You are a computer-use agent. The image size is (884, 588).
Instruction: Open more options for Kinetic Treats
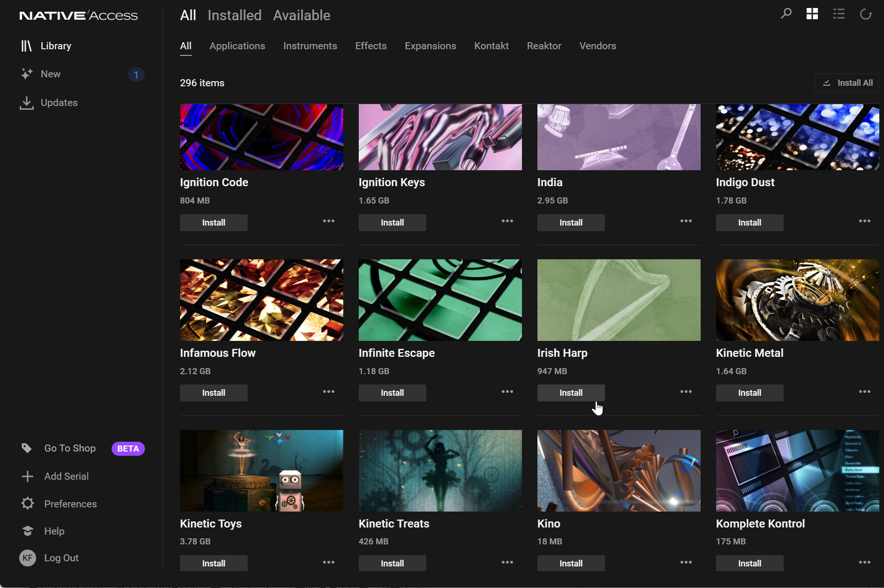point(507,562)
